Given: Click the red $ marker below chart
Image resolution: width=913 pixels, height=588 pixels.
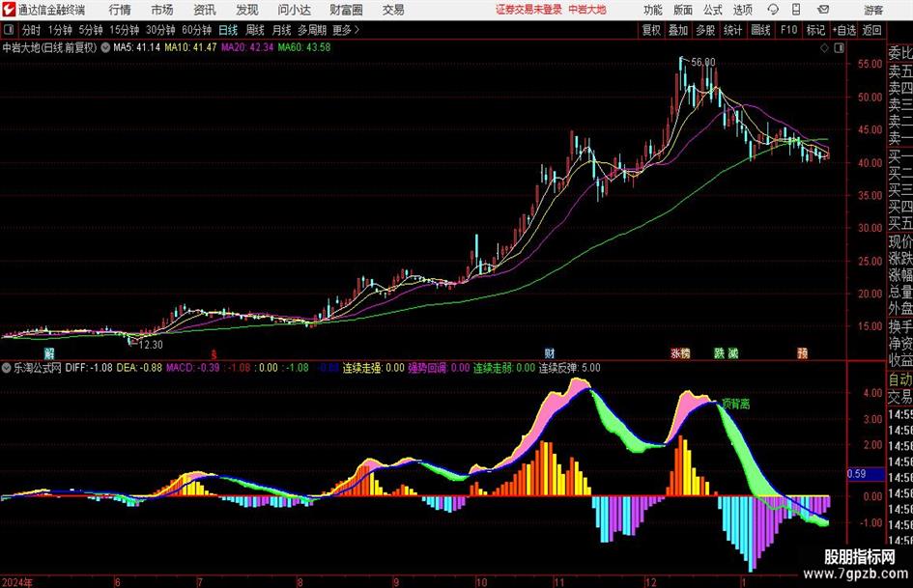Looking at the screenshot, I should [x=214, y=353].
